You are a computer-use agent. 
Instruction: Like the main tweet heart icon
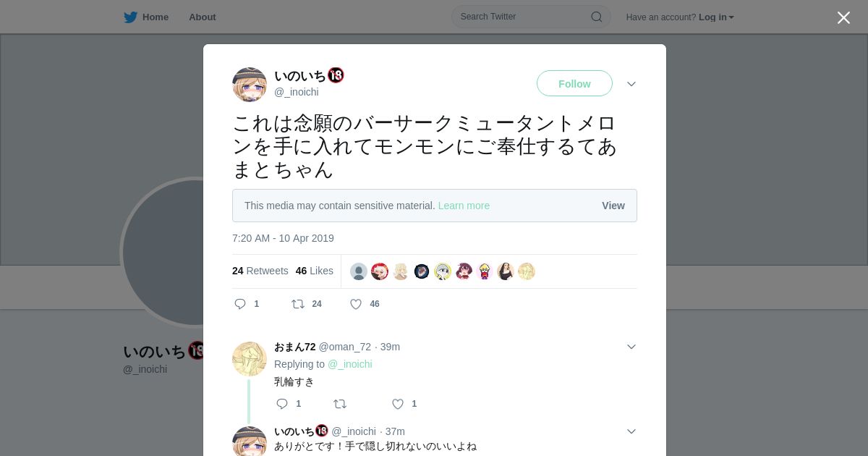356,304
